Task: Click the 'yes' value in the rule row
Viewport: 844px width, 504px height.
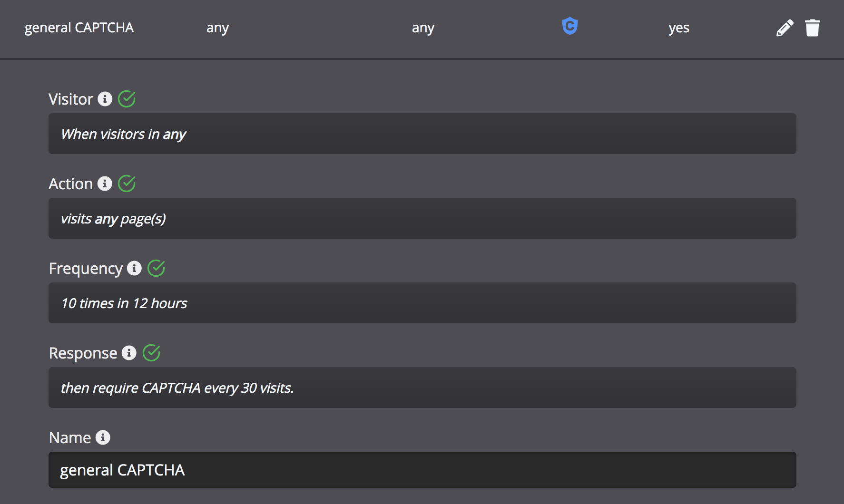Action: (x=679, y=28)
